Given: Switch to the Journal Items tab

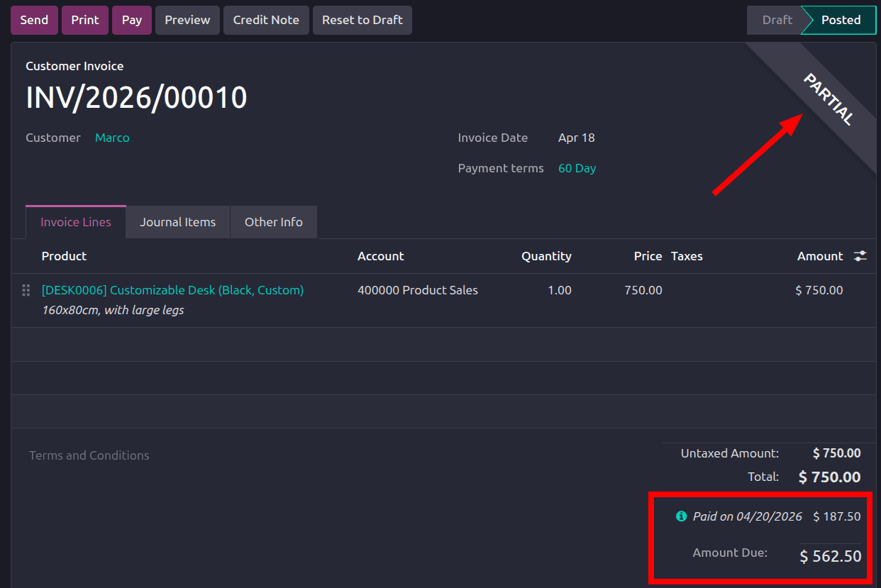Looking at the screenshot, I should click(177, 221).
